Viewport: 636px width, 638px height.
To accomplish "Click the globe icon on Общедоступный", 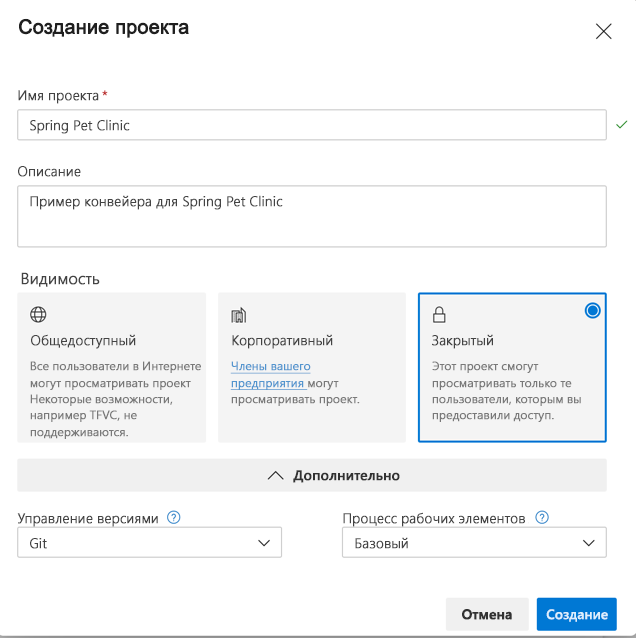I will 38,315.
